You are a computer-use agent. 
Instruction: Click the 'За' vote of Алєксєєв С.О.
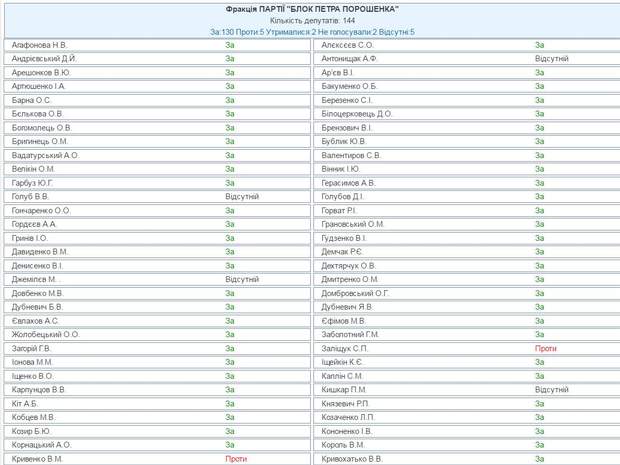540,45
